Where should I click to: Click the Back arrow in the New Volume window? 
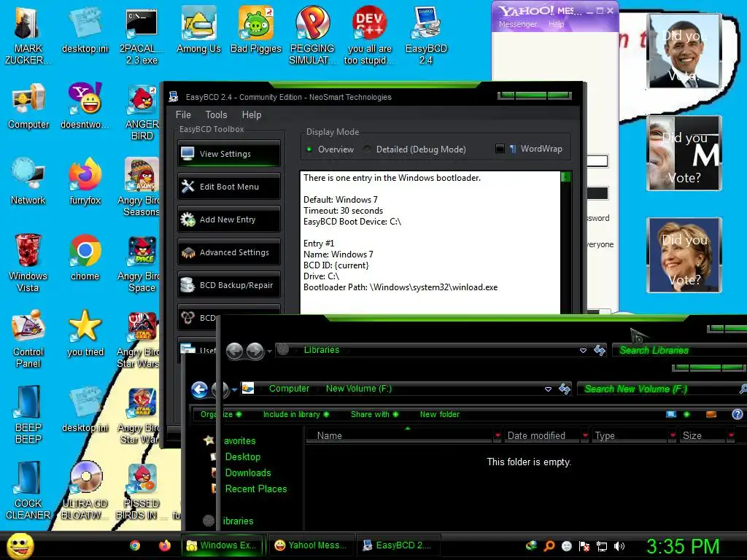(x=200, y=389)
